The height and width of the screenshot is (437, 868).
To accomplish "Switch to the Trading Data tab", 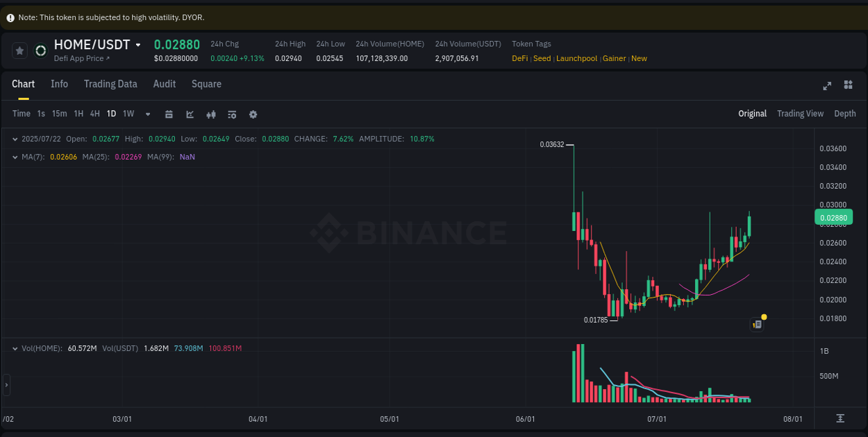I will (110, 84).
